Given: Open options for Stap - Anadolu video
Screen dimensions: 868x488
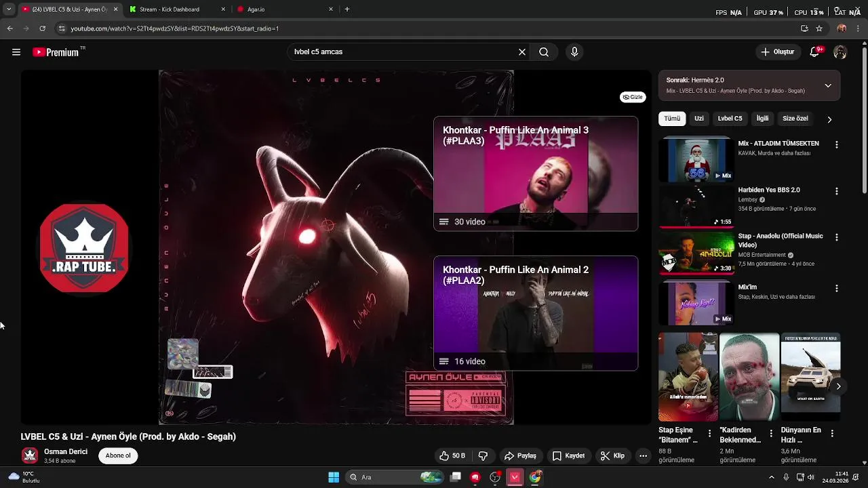Looking at the screenshot, I should point(836,237).
